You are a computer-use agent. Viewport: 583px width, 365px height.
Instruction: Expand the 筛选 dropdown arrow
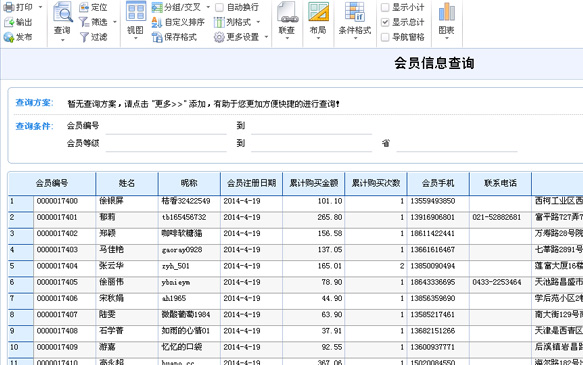[x=115, y=22]
